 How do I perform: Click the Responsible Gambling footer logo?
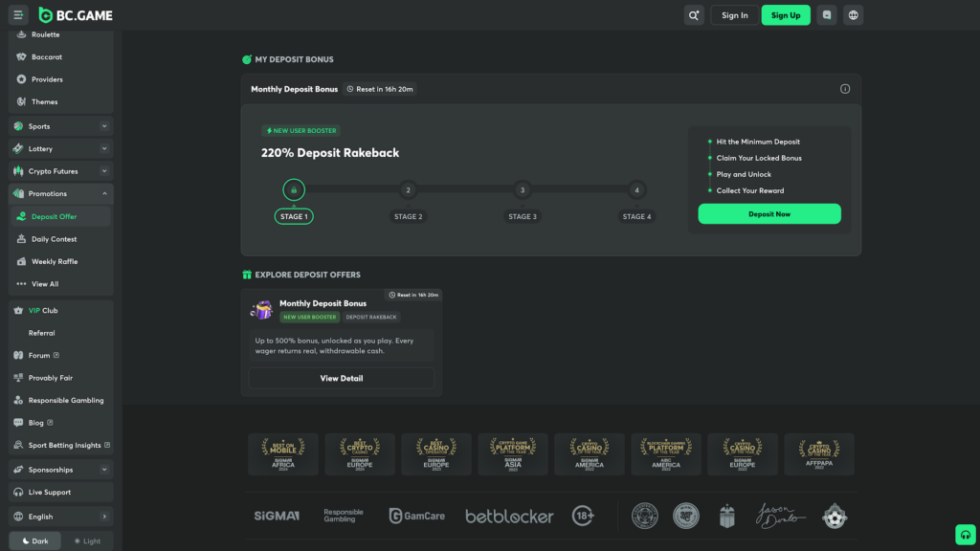point(344,516)
